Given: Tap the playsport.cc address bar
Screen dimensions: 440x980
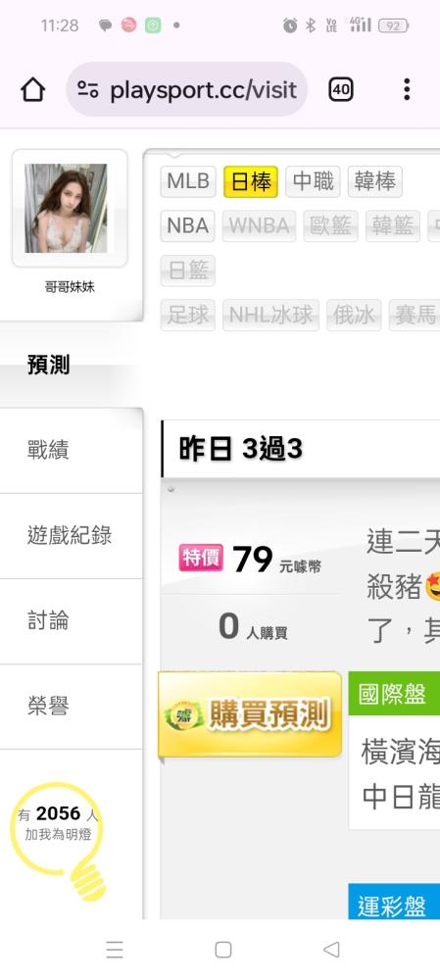Looking at the screenshot, I should pyautogui.click(x=187, y=89).
